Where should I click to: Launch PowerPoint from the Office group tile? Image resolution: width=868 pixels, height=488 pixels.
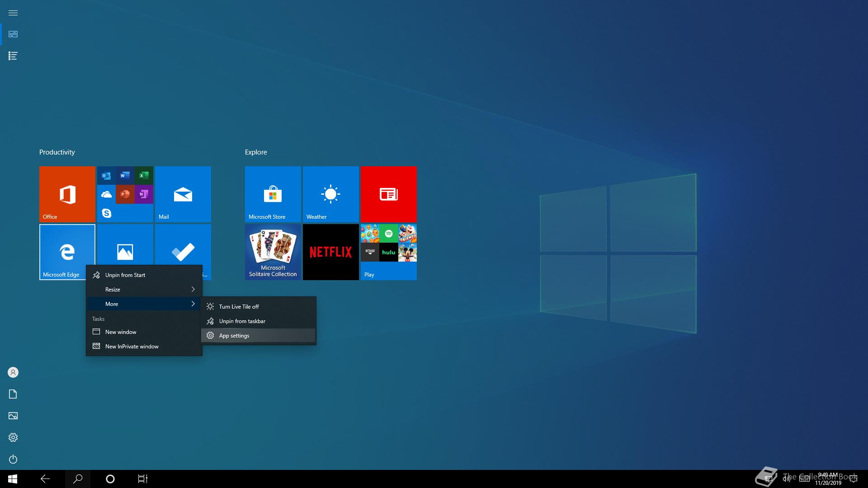[x=125, y=194]
